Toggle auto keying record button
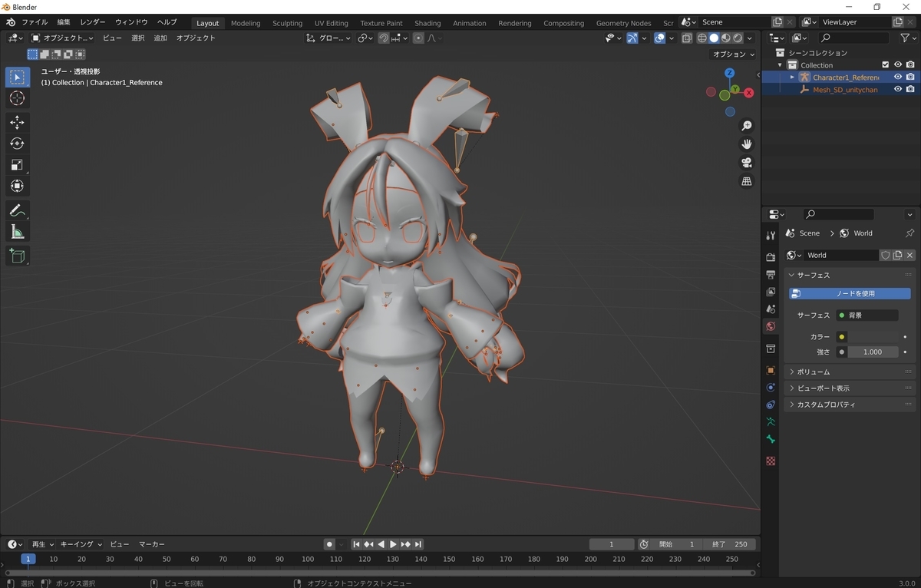This screenshot has height=588, width=921. pos(329,544)
